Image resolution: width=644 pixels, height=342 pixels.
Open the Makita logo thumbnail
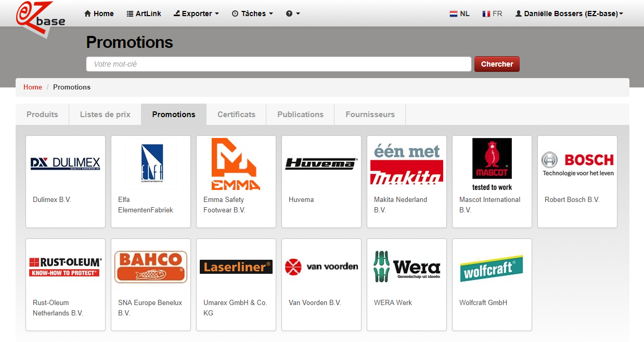point(407,164)
